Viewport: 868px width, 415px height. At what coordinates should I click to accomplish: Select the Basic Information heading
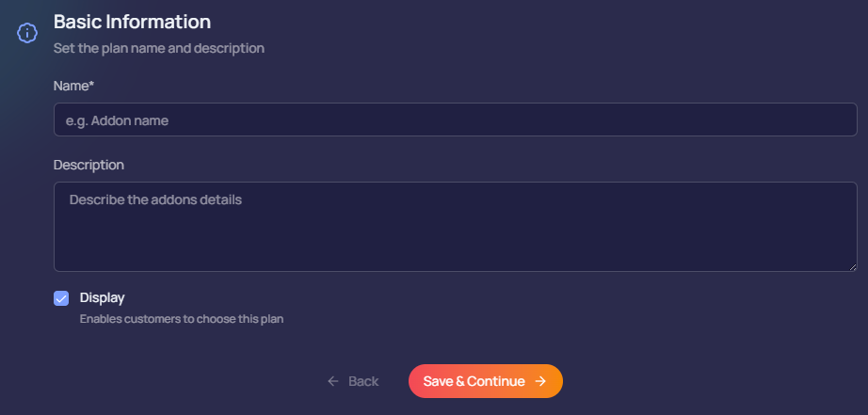pos(132,21)
